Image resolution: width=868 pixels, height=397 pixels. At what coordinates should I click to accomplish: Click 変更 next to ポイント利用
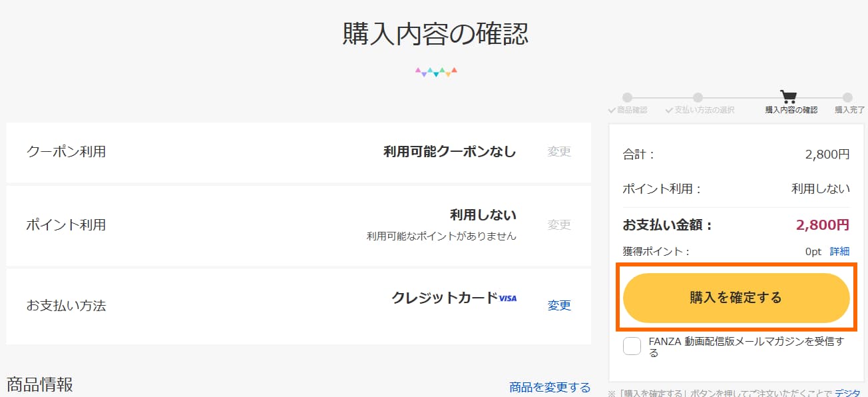[x=559, y=225]
